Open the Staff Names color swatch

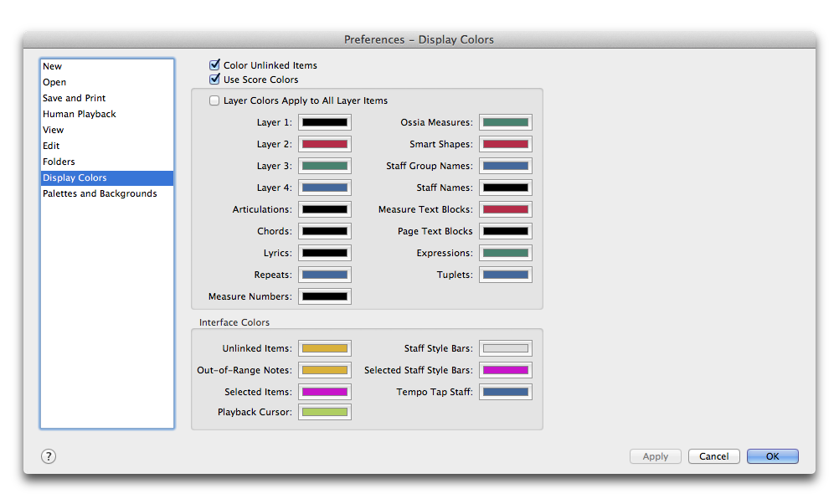pyautogui.click(x=506, y=188)
